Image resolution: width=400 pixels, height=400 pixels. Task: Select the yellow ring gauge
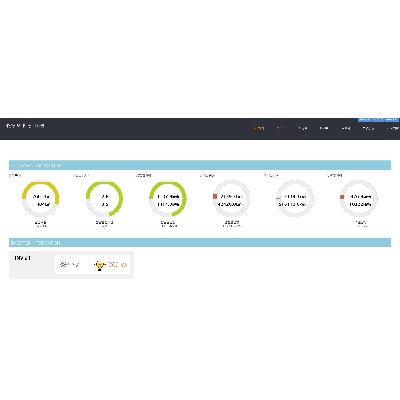pyautogui.click(x=41, y=199)
